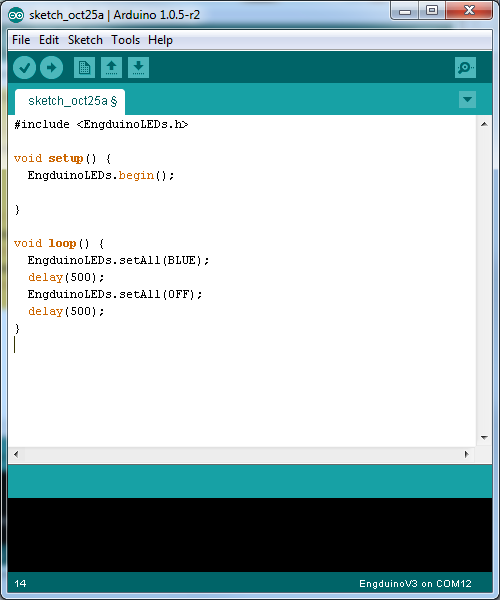
Task: Open the Sketch menu
Action: (x=85, y=40)
